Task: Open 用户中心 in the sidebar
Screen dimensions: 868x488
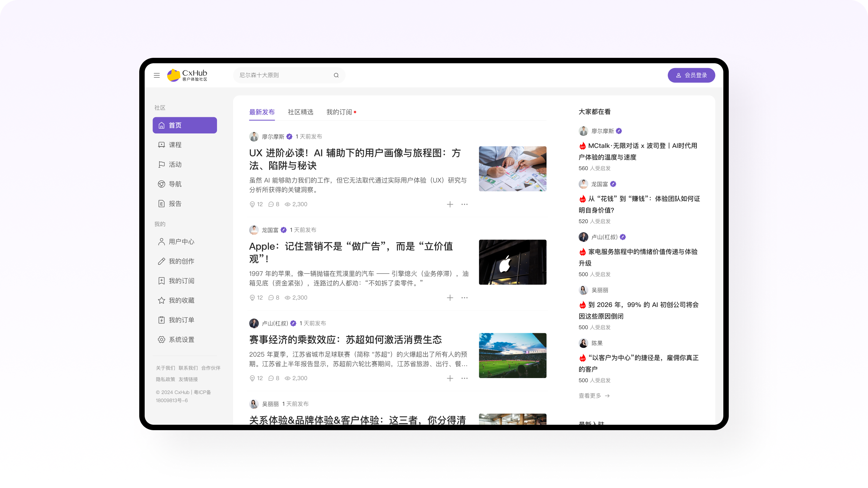Action: [185, 242]
